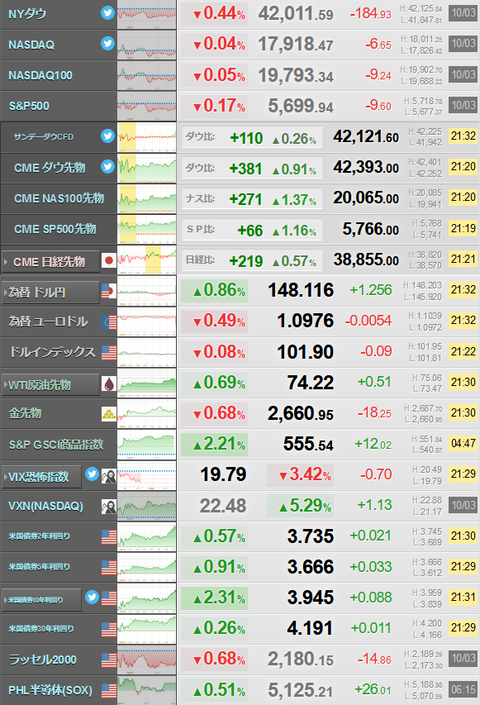Click the US flag beside PHL半導体(SOX)

coord(109,691)
